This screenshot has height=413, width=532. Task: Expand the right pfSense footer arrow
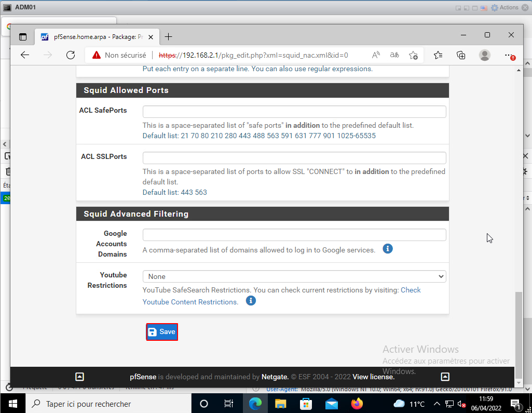(x=445, y=377)
